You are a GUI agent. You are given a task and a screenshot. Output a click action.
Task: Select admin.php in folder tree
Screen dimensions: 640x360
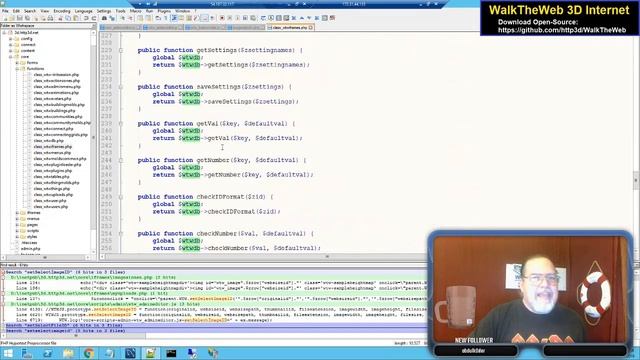point(31,249)
